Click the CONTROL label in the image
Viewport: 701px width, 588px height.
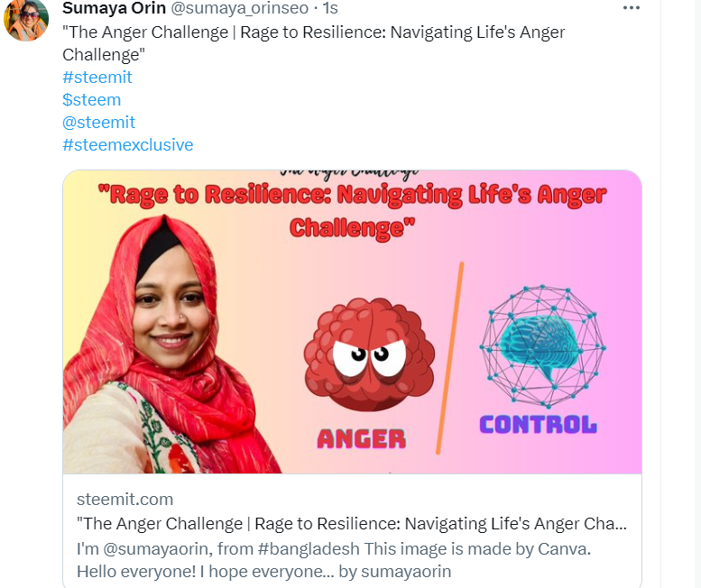click(x=538, y=425)
